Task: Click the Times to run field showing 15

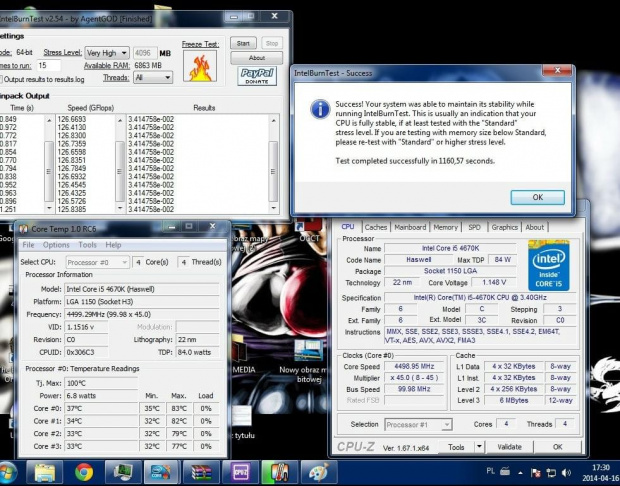Action: click(x=49, y=65)
